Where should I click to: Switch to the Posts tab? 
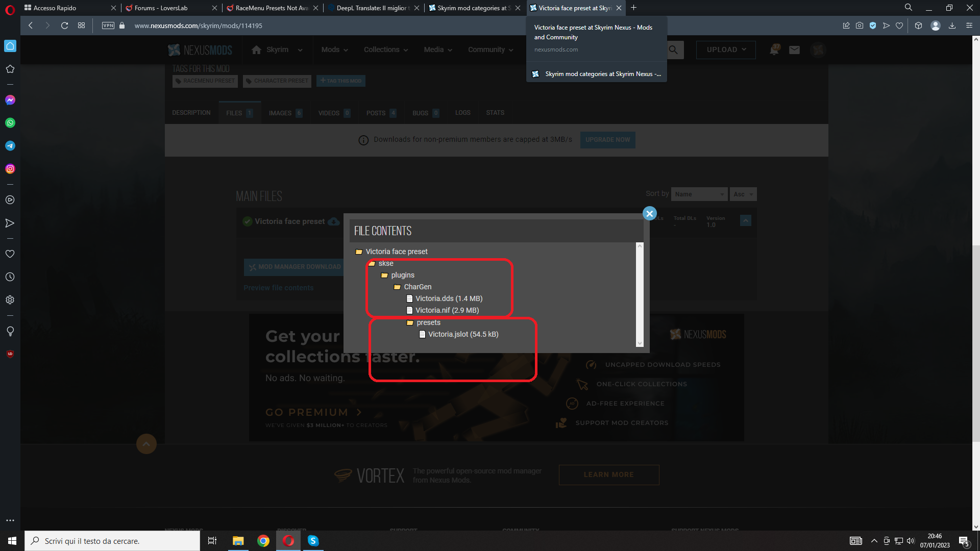(x=381, y=113)
